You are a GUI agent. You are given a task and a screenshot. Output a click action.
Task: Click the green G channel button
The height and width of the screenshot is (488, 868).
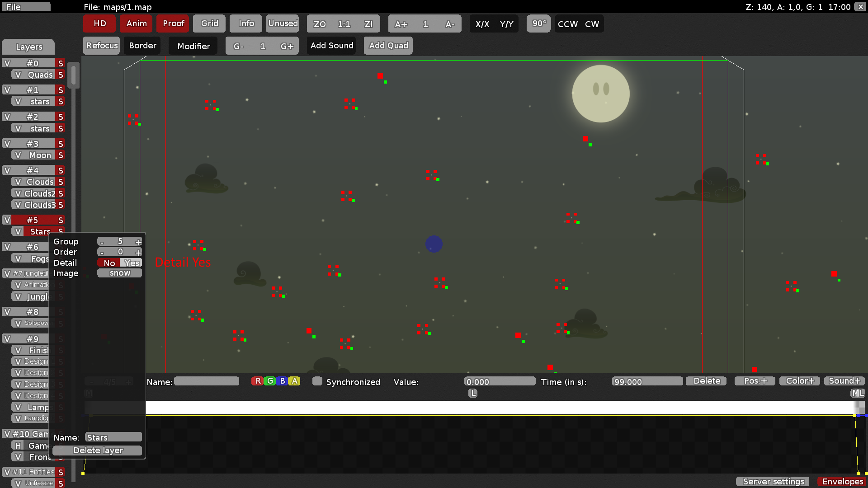(270, 381)
